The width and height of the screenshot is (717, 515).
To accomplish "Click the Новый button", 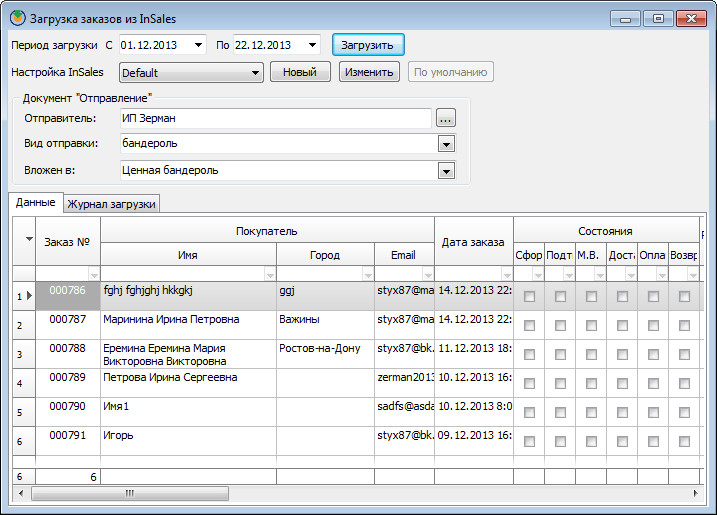I will pyautogui.click(x=300, y=72).
